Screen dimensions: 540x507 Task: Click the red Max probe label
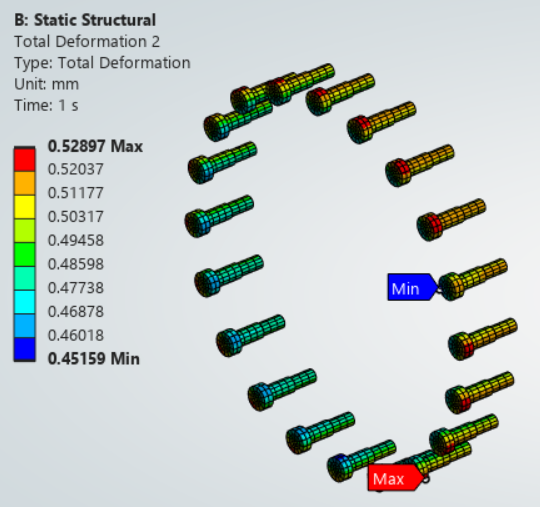click(395, 478)
